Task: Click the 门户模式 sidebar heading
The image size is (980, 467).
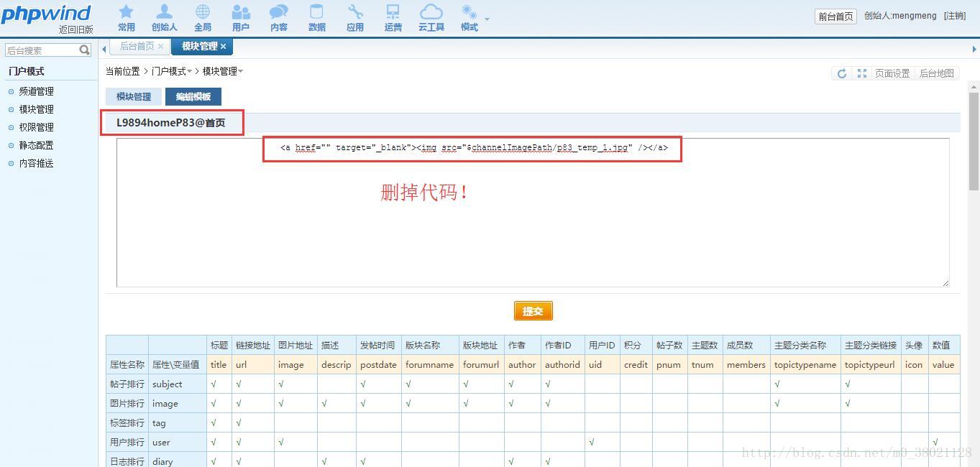Action: 27,71
